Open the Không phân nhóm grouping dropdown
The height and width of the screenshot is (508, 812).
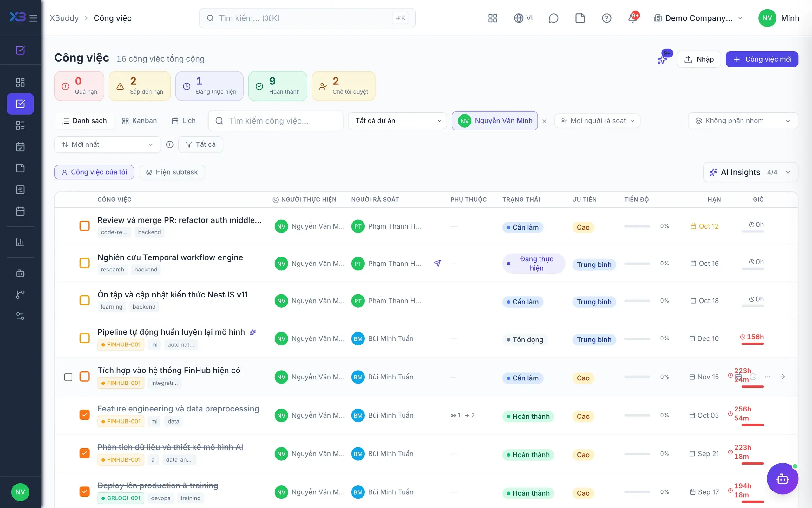(743, 121)
